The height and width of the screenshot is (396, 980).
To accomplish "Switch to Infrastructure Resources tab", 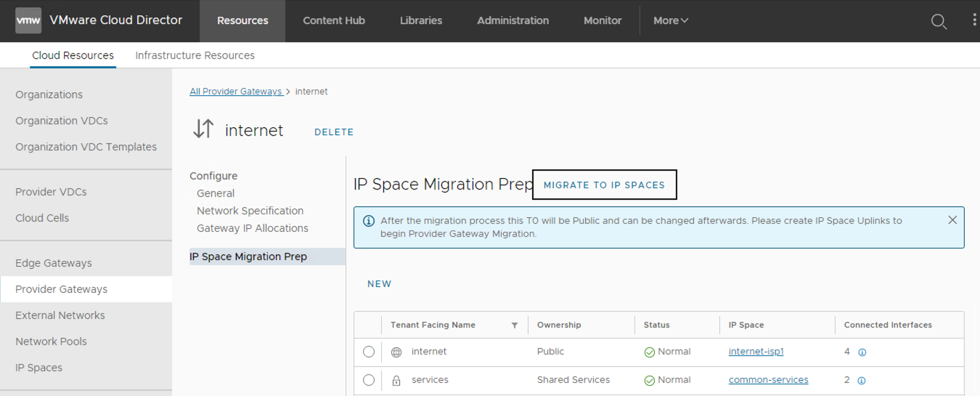I will 195,55.
